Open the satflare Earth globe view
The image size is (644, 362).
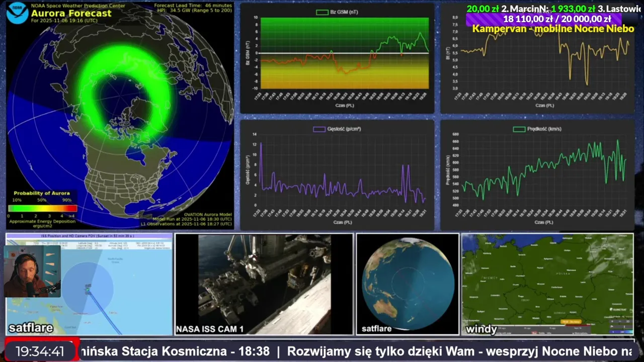(408, 284)
